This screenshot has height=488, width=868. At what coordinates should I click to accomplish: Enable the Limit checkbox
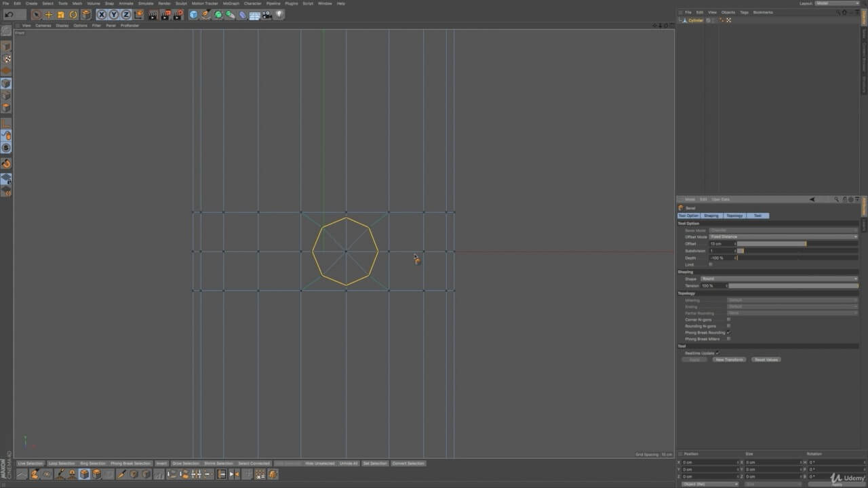click(x=711, y=264)
